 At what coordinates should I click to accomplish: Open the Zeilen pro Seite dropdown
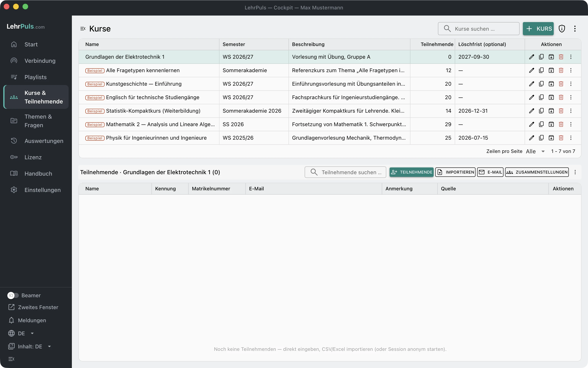point(536,151)
